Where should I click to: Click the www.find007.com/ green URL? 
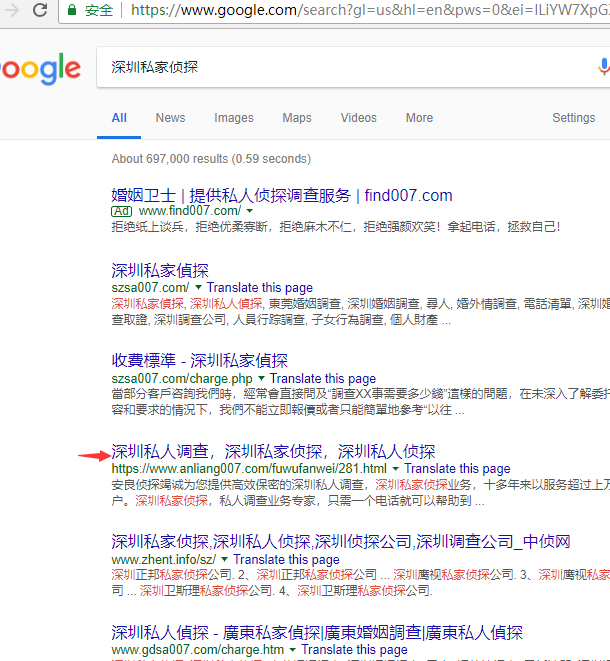[x=190, y=210]
